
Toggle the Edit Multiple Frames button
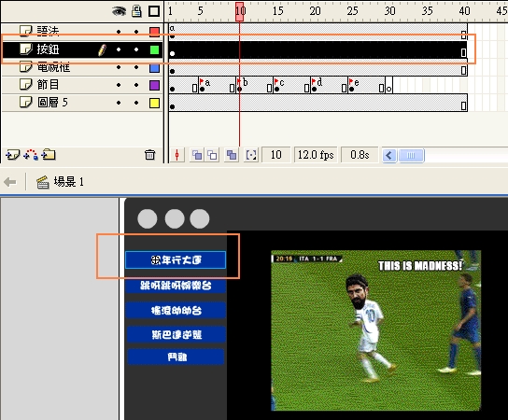tap(232, 155)
